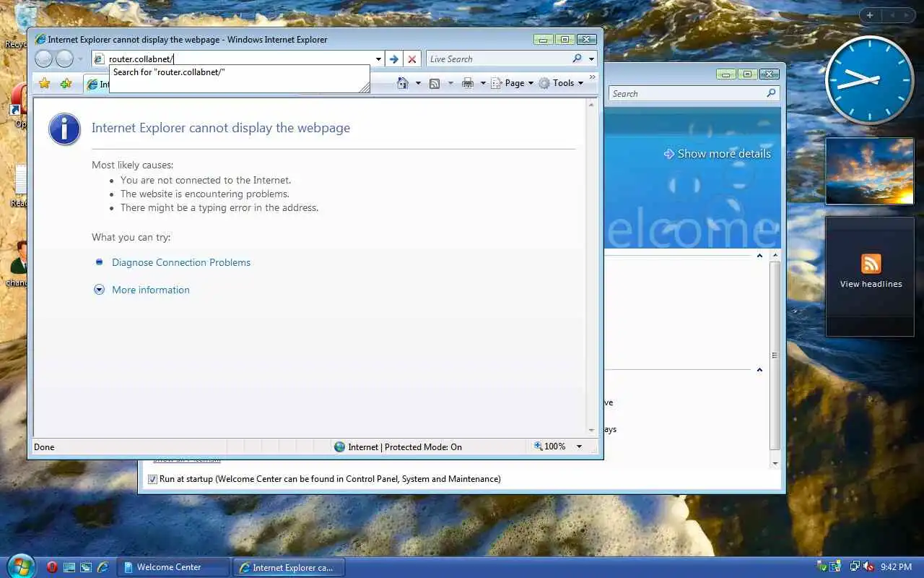The image size is (924, 578).
Task: Open the address bar history dropdown arrow
Action: (x=379, y=59)
